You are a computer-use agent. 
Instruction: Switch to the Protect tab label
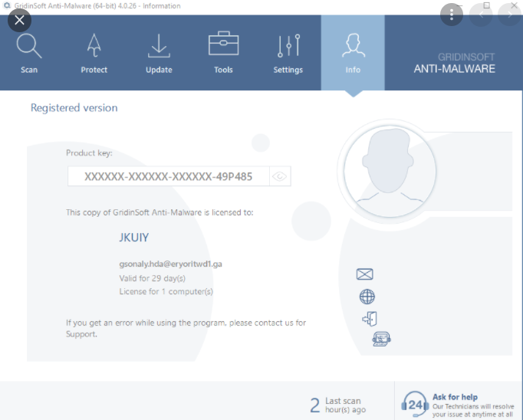pos(94,70)
